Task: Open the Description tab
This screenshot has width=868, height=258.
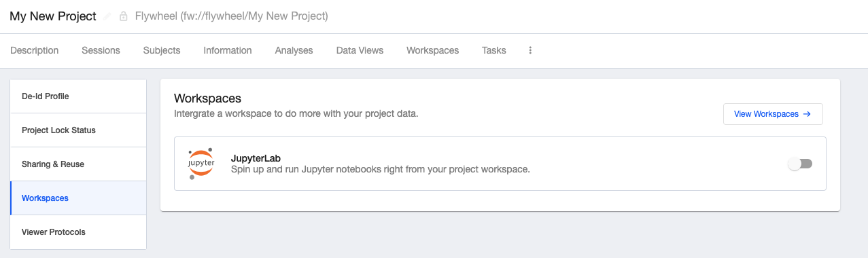Action: (x=35, y=50)
